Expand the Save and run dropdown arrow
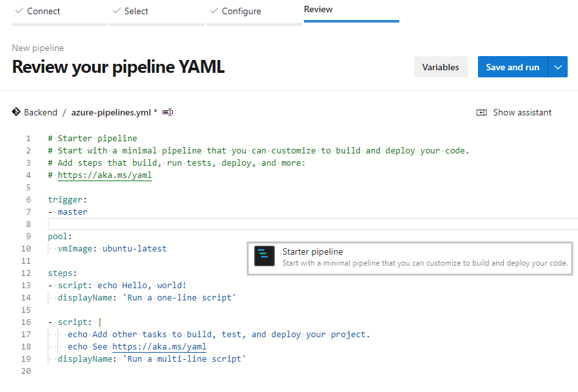Viewport: 578px width, 392px height. pyautogui.click(x=558, y=67)
